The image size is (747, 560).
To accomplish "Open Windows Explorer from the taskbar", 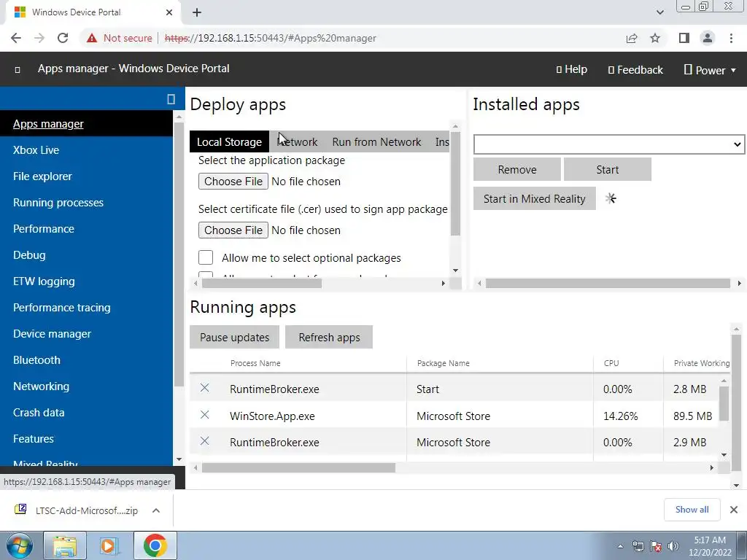I will point(65,545).
